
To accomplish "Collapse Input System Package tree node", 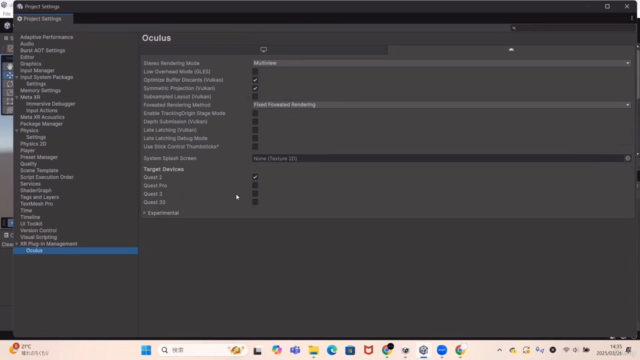I will tap(17, 77).
